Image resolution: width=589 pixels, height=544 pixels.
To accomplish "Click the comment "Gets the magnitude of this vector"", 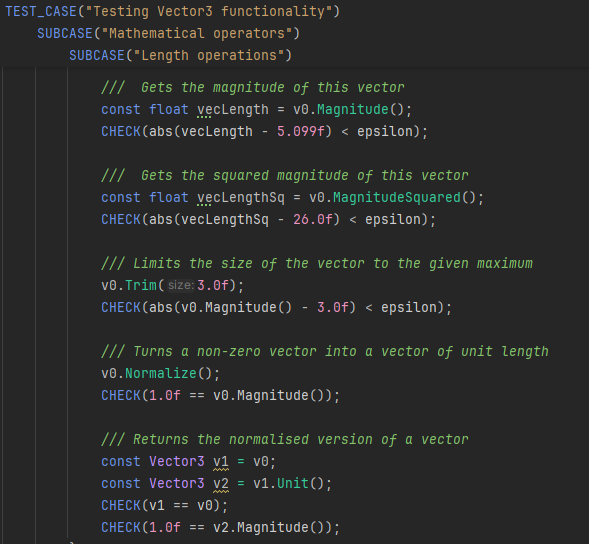I will pos(253,88).
